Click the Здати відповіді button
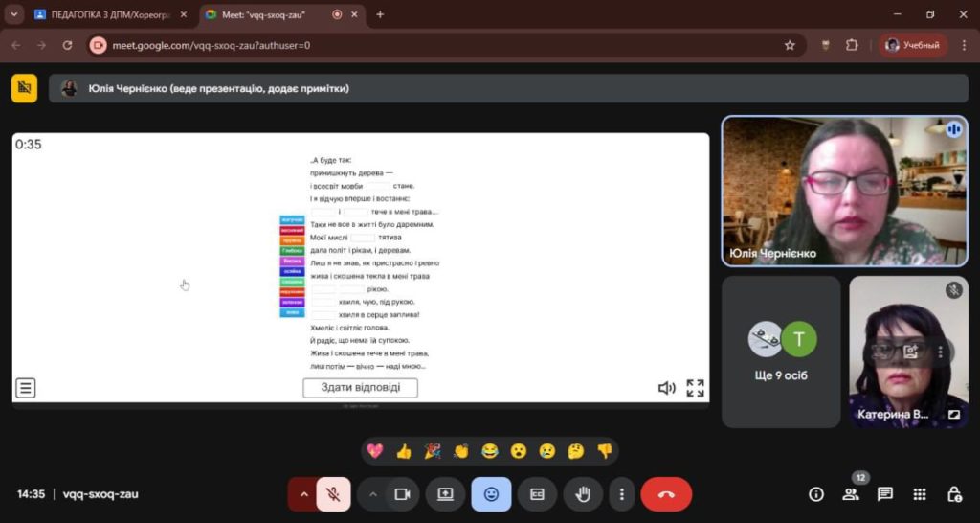The width and height of the screenshot is (980, 523). 360,388
